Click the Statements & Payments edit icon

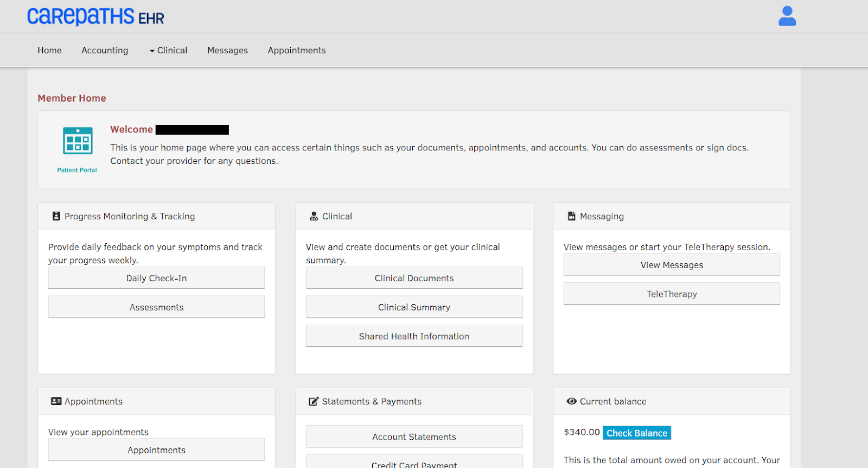click(x=314, y=401)
